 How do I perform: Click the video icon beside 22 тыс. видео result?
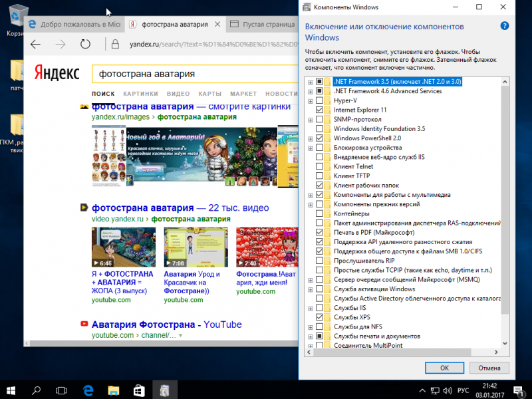click(x=84, y=207)
